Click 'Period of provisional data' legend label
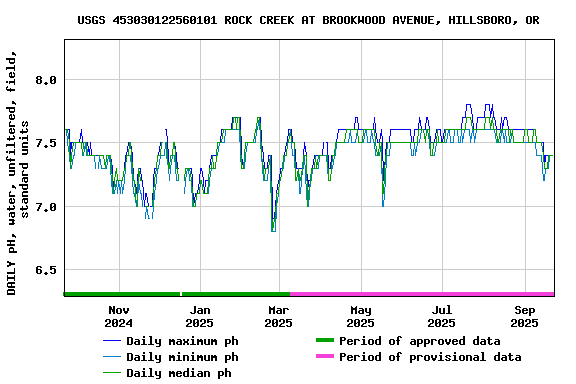This screenshot has height=384, width=576. click(x=430, y=357)
